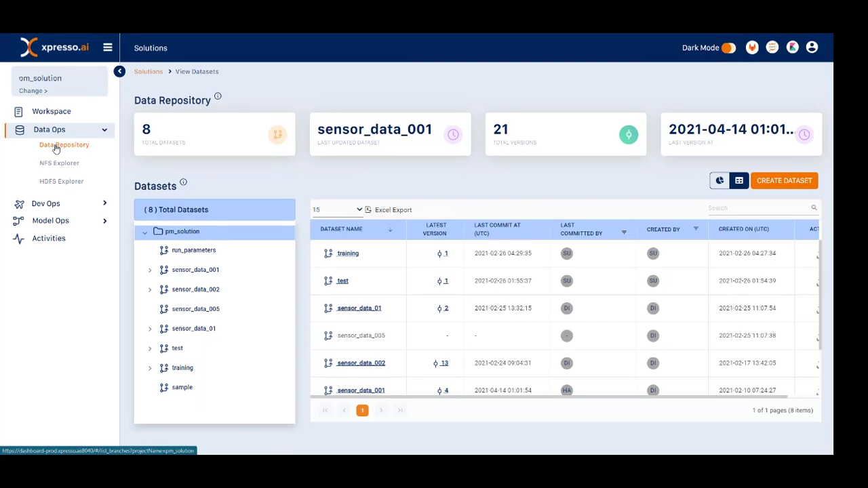868x488 pixels.
Task: Click the table vertical scrollbar
Action: coord(821,295)
